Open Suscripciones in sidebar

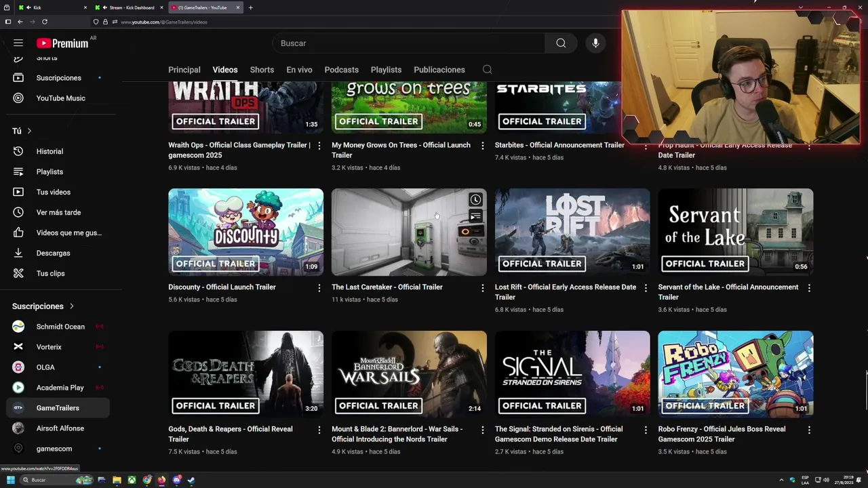pyautogui.click(x=58, y=78)
